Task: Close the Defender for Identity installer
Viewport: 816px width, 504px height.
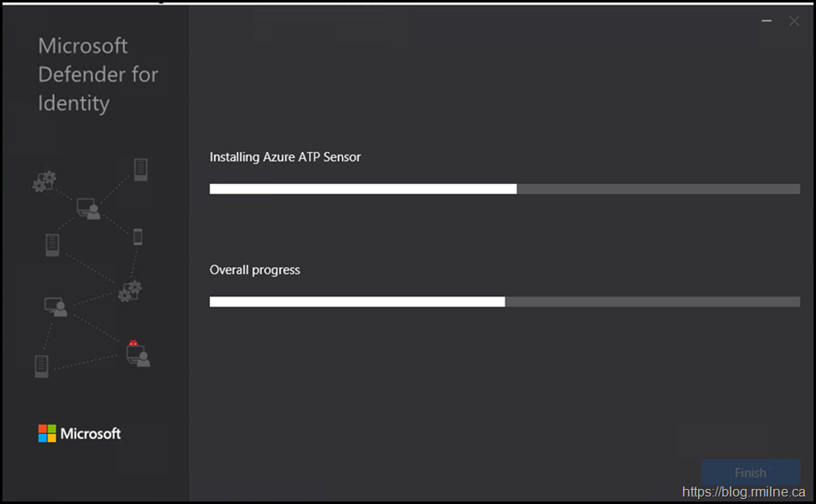Action: tap(794, 21)
